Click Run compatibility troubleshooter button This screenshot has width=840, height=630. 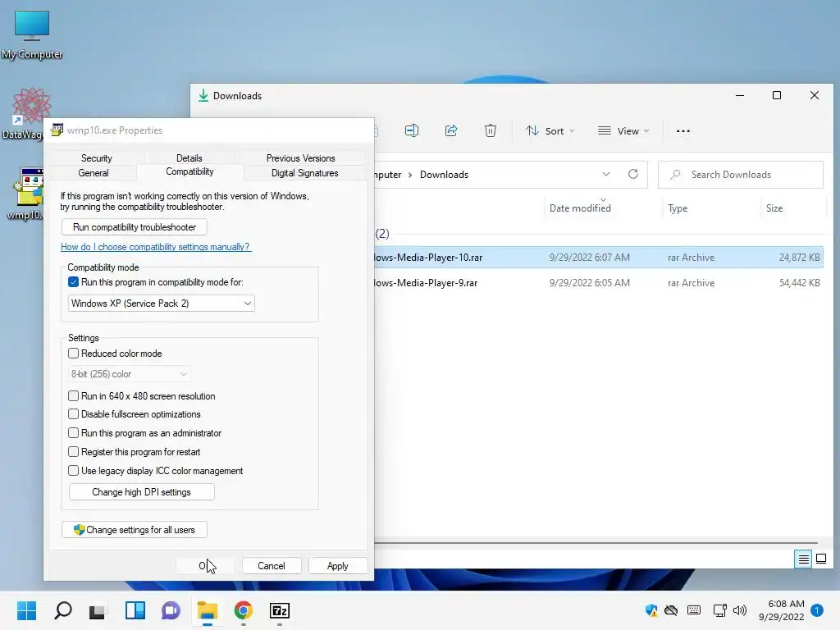point(134,227)
